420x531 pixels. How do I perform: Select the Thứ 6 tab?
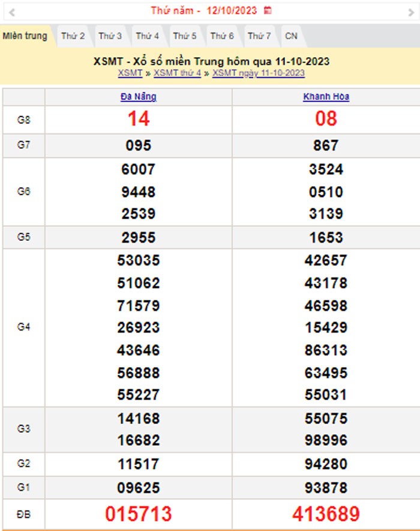tap(222, 36)
